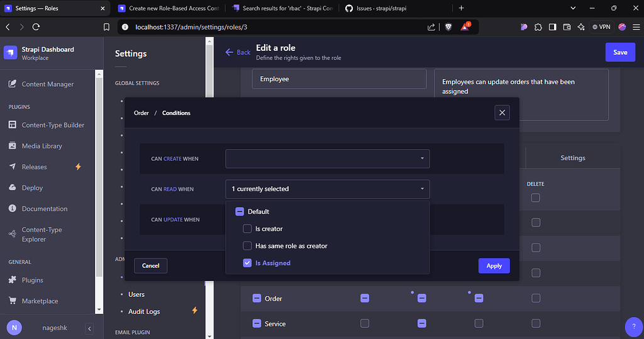Apply the selected conditions
This screenshot has width=644, height=339.
(x=494, y=266)
